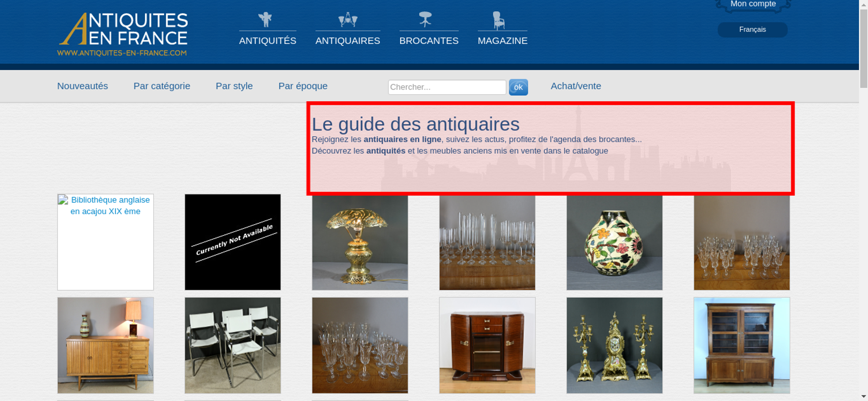
Task: Click the armchair icon above Magazine
Action: [499, 20]
